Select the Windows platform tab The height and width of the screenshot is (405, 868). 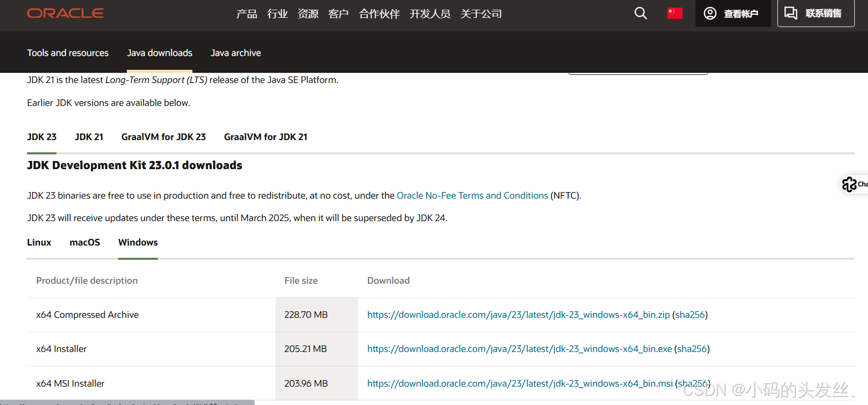[138, 242]
